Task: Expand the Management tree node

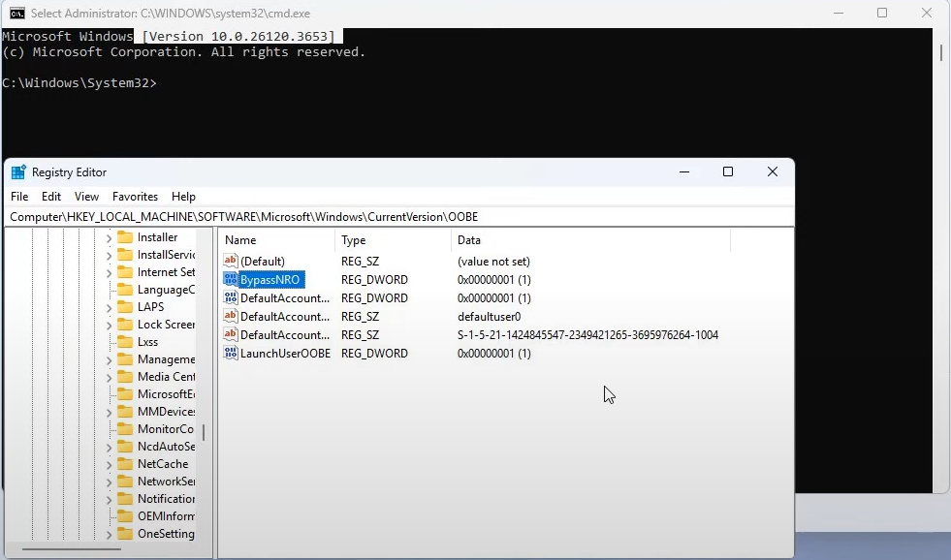Action: [x=110, y=360]
